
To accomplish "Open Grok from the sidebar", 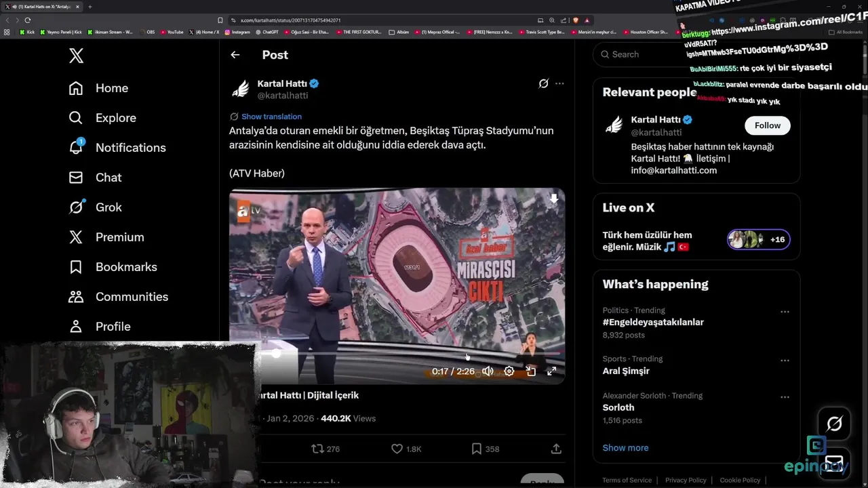I will (95, 207).
